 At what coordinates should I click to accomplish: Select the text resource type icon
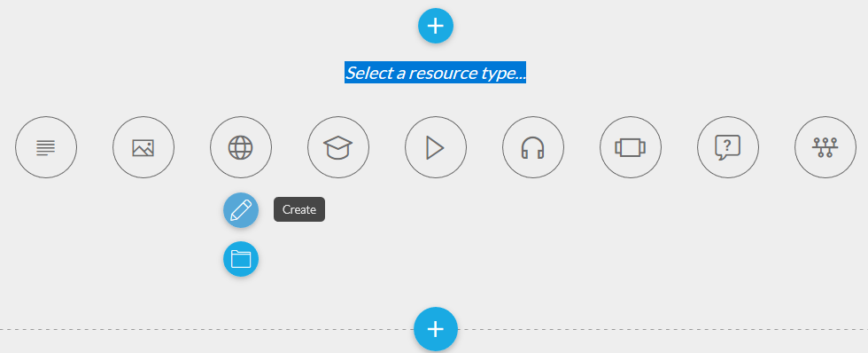pyautogui.click(x=46, y=147)
